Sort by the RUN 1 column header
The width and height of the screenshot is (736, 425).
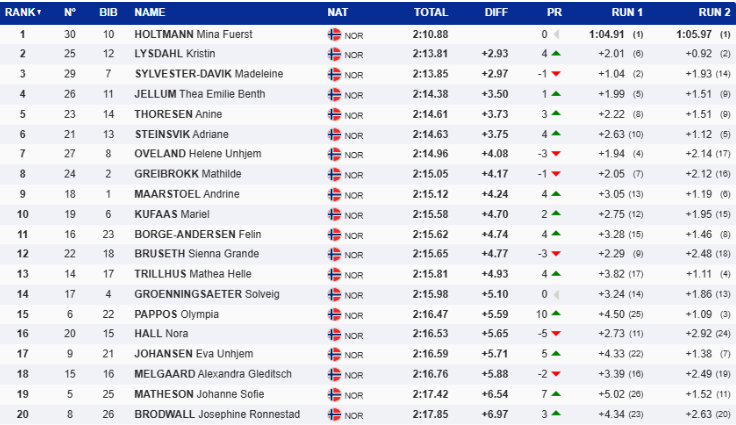tap(627, 12)
